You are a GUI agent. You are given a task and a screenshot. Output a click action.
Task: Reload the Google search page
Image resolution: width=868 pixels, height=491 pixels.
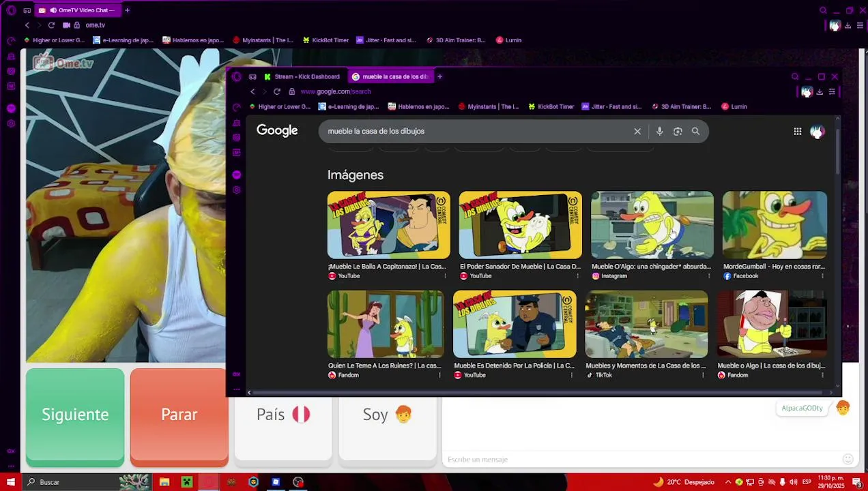point(277,91)
